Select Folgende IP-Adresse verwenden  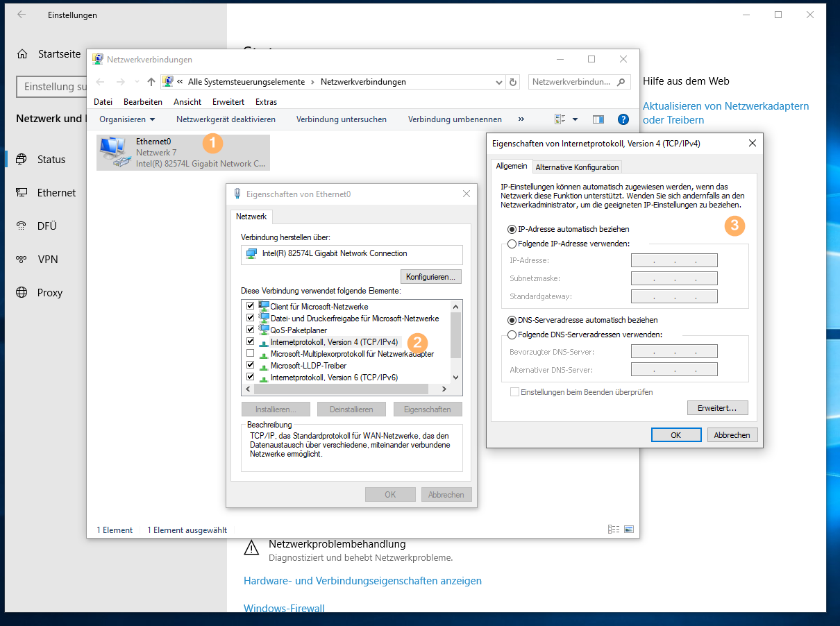512,244
